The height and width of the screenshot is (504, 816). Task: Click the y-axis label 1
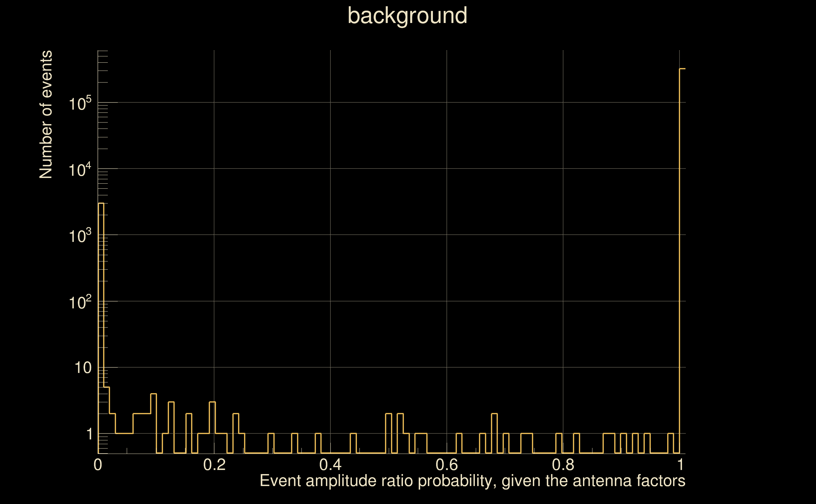click(x=89, y=434)
